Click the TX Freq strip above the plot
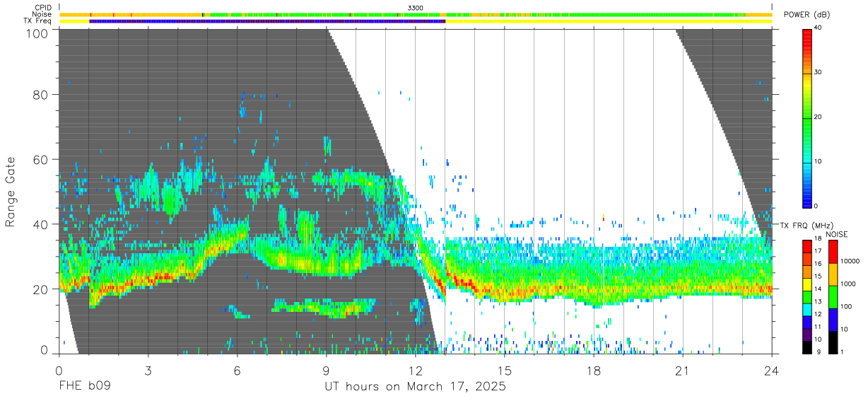Viewport: 868px width, 401px height. (x=416, y=21)
